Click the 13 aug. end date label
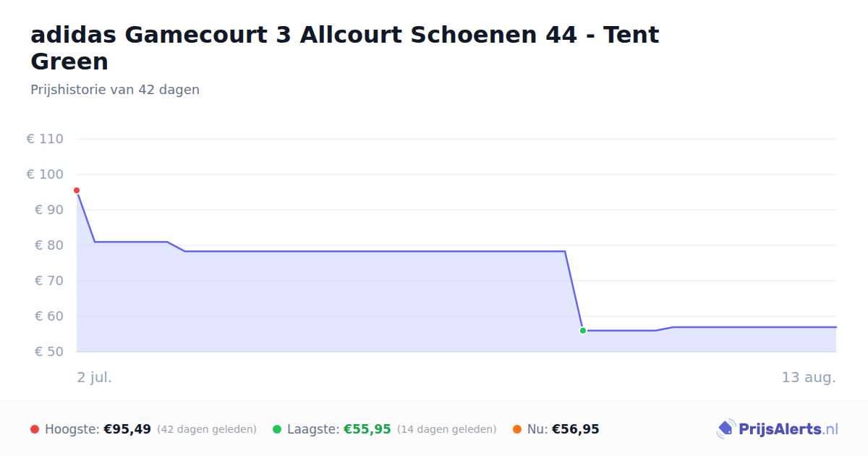This screenshot has width=868, height=456. [x=809, y=377]
